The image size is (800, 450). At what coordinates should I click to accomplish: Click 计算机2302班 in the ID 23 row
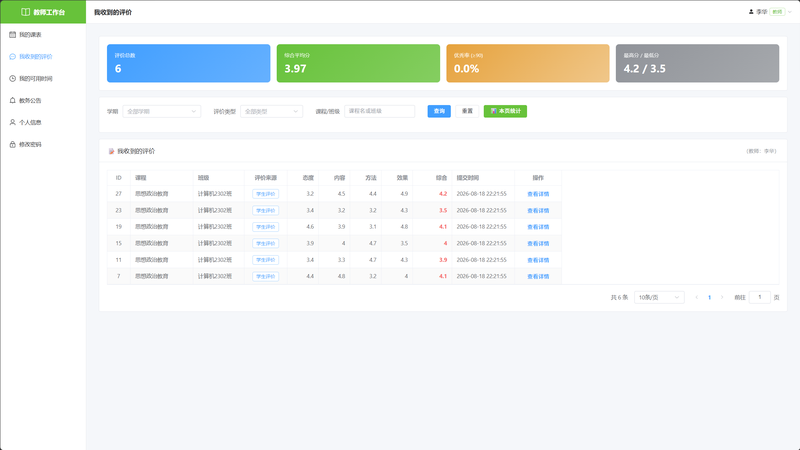pos(215,210)
